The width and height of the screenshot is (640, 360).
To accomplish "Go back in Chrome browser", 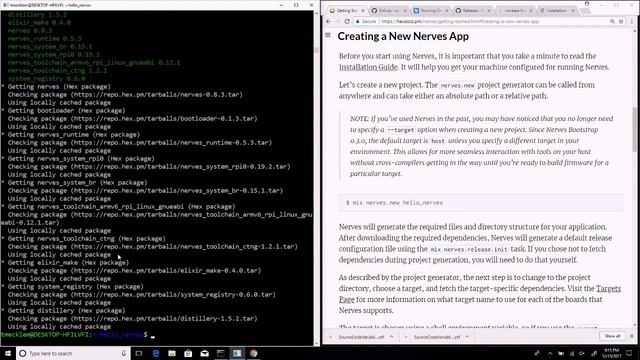I will click(x=329, y=21).
